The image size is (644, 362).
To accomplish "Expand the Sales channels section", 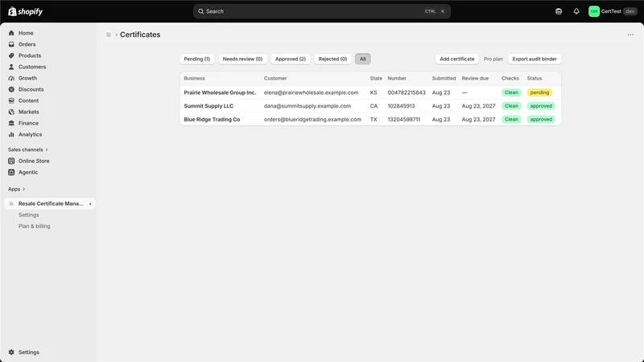I will click(28, 150).
